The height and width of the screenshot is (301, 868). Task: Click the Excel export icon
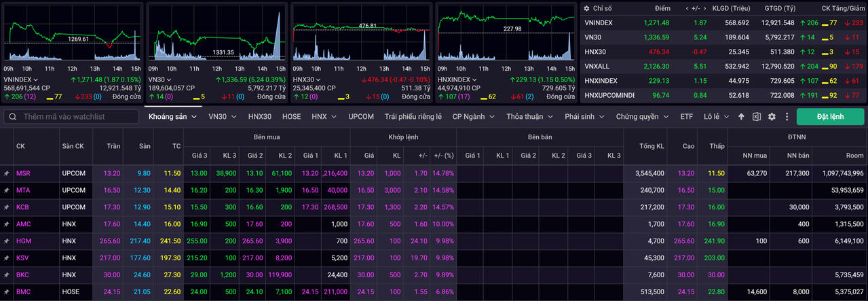(x=757, y=117)
